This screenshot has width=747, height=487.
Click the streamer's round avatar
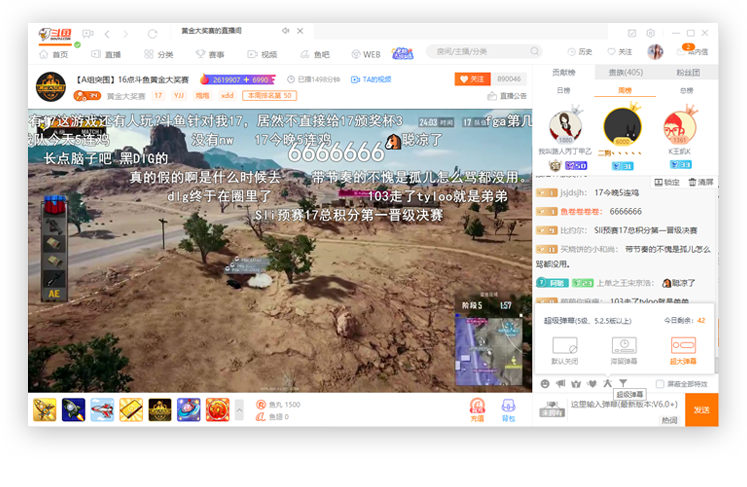click(x=51, y=87)
